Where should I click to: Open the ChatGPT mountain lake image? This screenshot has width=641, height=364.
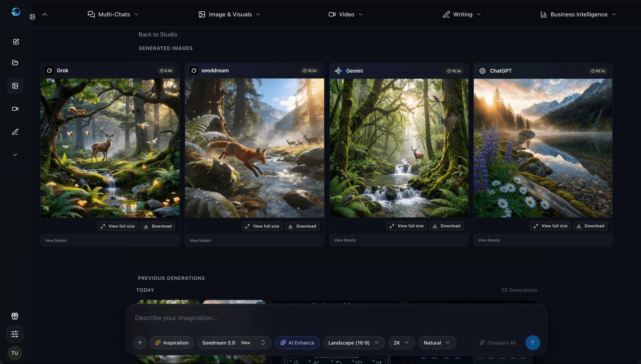(543, 148)
